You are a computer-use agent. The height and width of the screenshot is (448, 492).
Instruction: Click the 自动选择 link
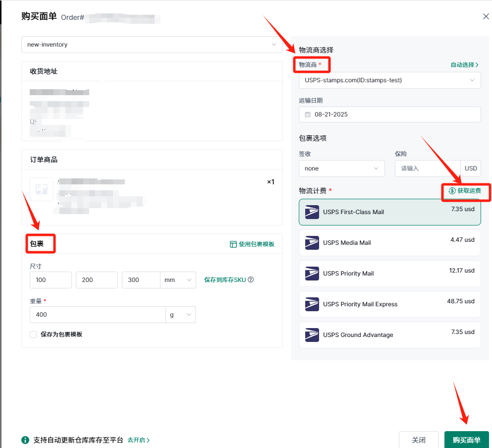click(x=464, y=65)
